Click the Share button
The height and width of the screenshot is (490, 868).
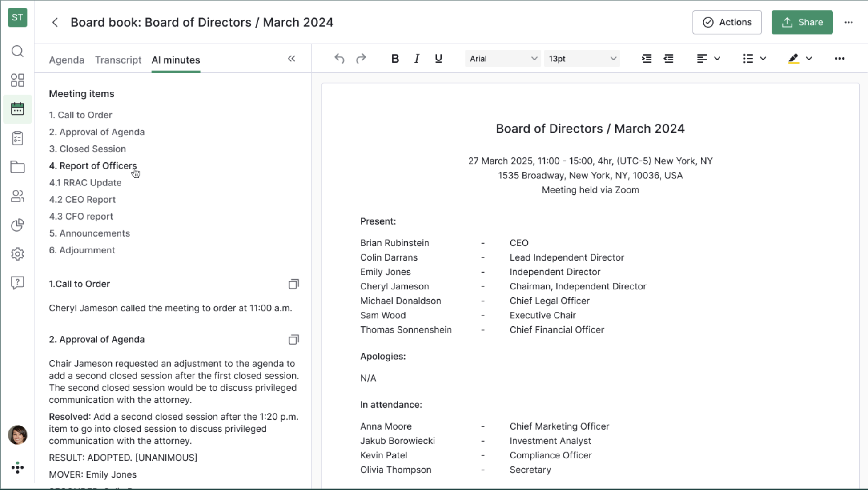802,22
